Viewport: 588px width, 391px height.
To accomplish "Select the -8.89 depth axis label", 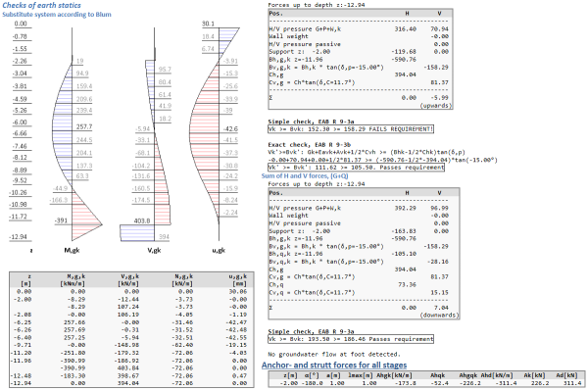I will 20,171.
